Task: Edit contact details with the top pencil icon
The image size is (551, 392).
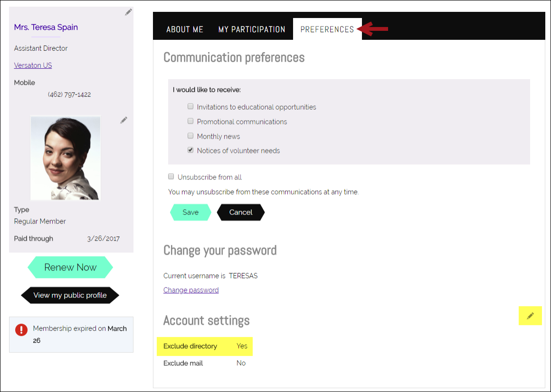Action: click(x=128, y=12)
